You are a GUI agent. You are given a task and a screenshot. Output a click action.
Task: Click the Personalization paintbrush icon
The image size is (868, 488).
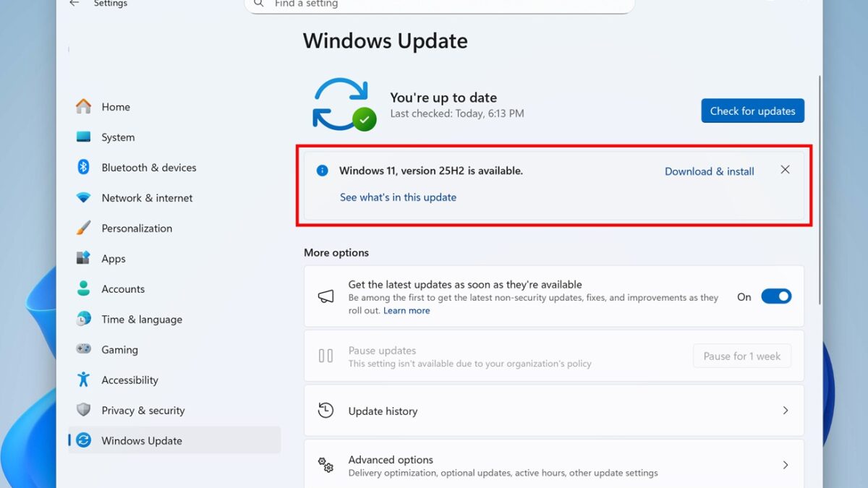[x=84, y=228]
